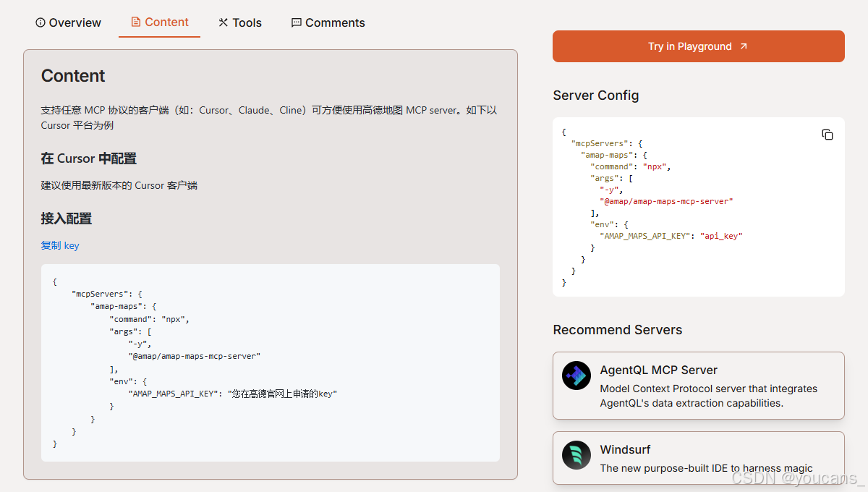Switch to the Overview tab
This screenshot has width=868, height=492.
[68, 22]
